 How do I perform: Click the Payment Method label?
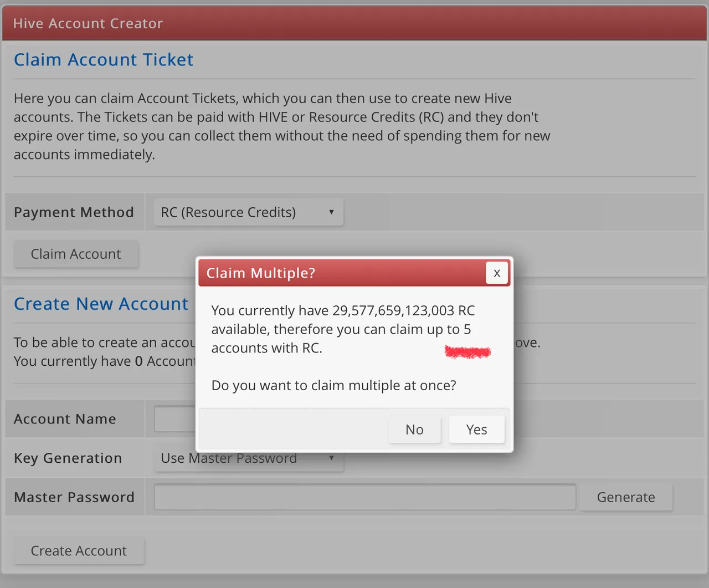pos(74,212)
